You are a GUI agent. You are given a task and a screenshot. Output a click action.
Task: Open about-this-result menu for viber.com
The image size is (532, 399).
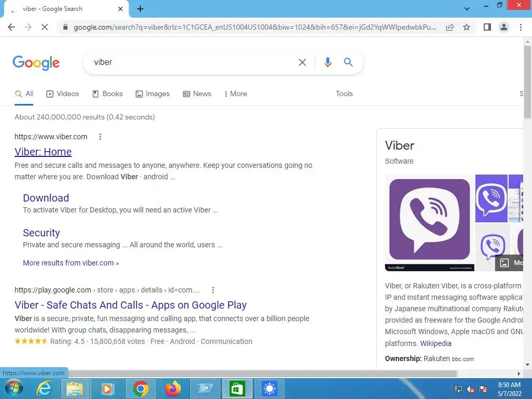coord(100,137)
